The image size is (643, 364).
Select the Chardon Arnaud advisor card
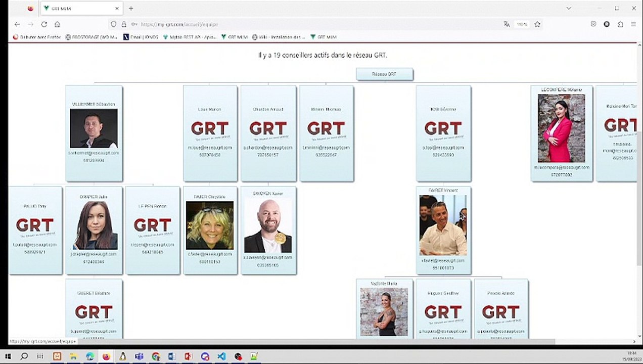click(268, 133)
